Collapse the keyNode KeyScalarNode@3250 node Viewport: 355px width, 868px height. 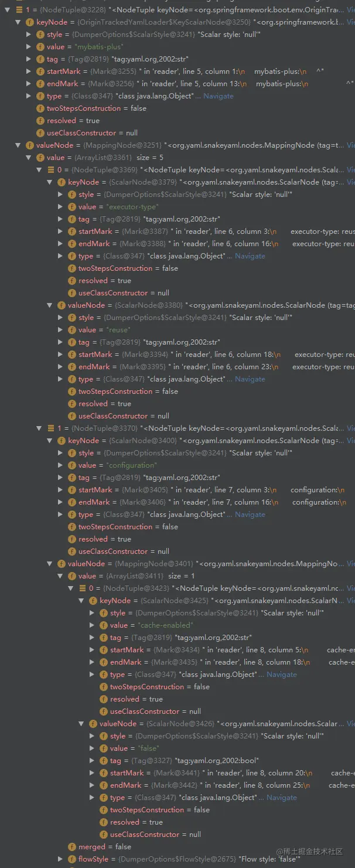click(18, 22)
